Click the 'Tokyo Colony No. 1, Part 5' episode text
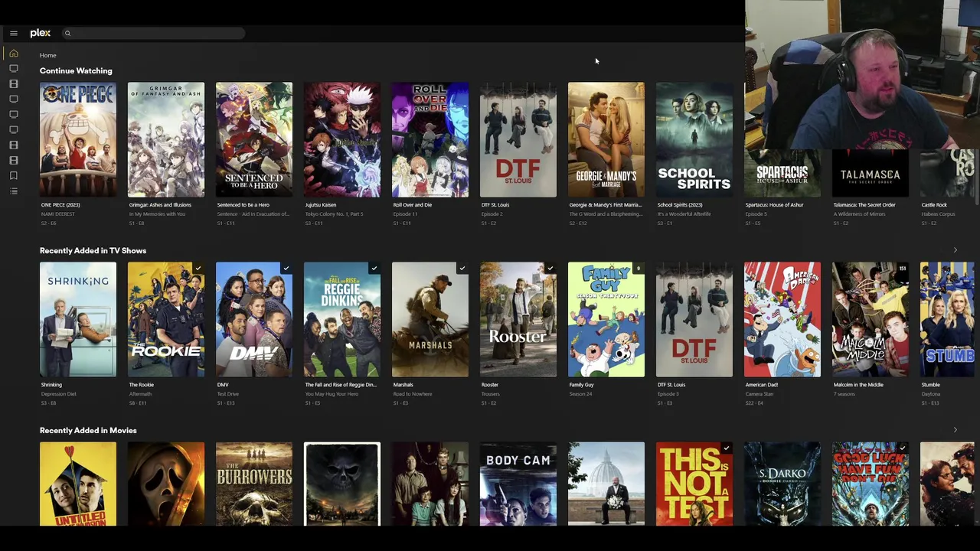980x551 pixels. (x=334, y=214)
